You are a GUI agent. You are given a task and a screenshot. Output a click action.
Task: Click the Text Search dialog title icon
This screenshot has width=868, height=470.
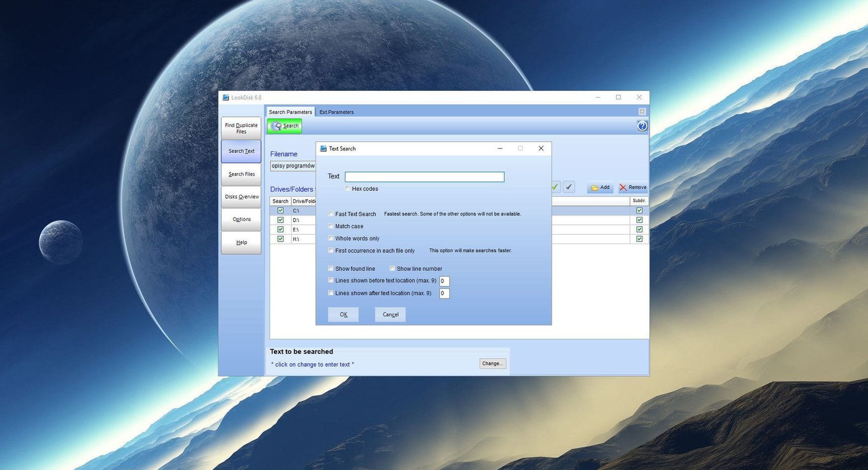pyautogui.click(x=323, y=148)
